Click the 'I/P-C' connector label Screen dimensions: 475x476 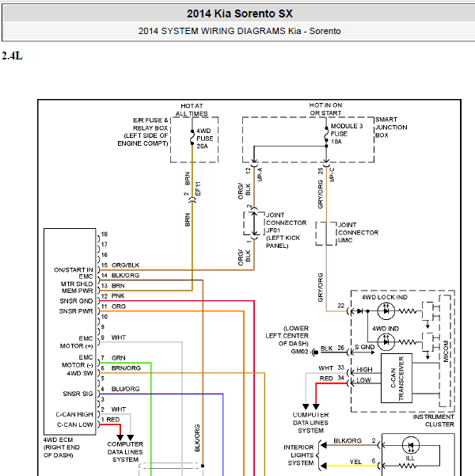[x=332, y=174]
